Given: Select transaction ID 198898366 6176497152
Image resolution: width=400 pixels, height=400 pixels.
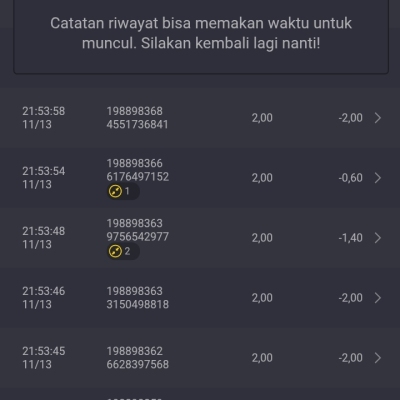Looking at the screenshot, I should coord(137,170).
